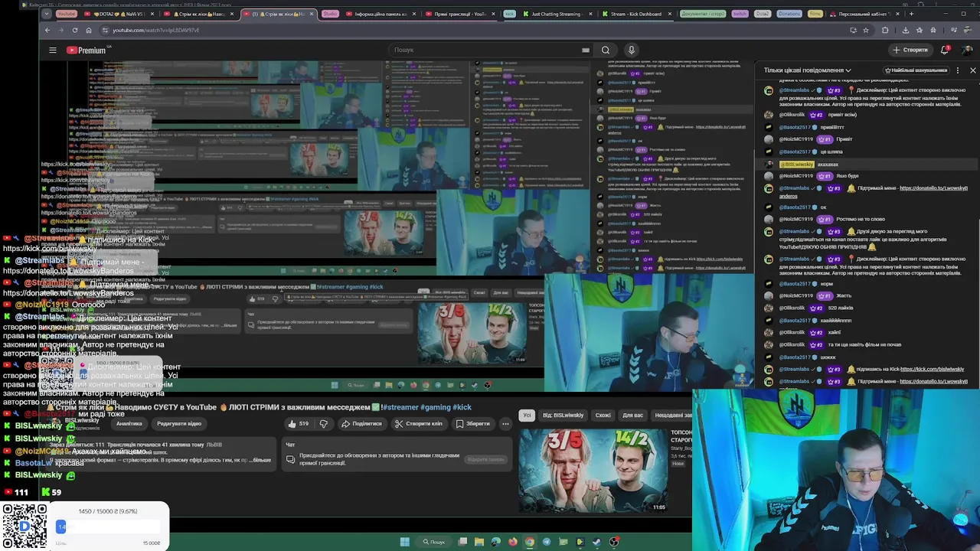Select the Усі filter chip
The height and width of the screenshot is (551, 980).
click(527, 416)
